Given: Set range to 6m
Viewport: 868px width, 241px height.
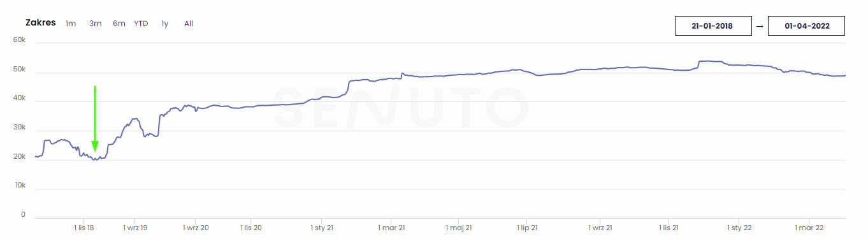Looking at the screenshot, I should point(119,24).
